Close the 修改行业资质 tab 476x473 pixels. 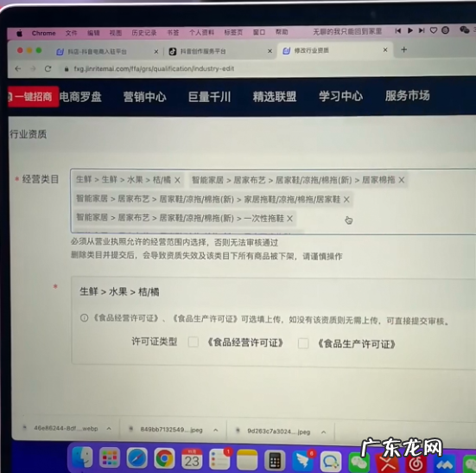click(385, 50)
